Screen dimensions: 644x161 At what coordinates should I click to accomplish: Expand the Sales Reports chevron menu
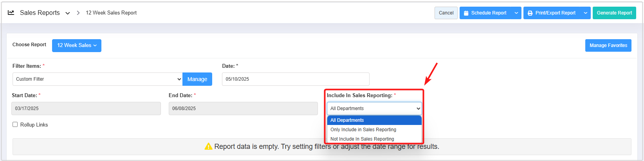(68, 13)
